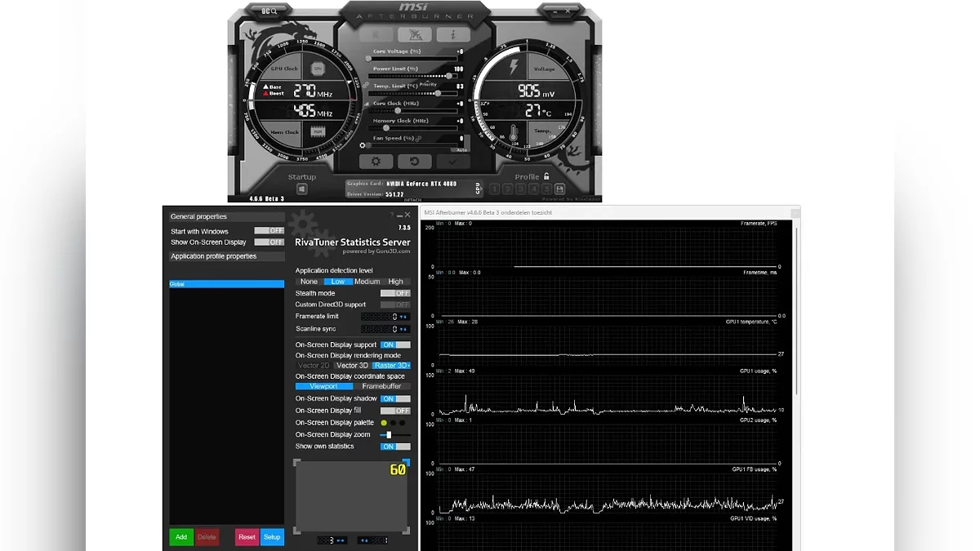The image size is (980, 551).
Task: Click the reset-to-defaults circular arrow button
Action: click(x=415, y=162)
